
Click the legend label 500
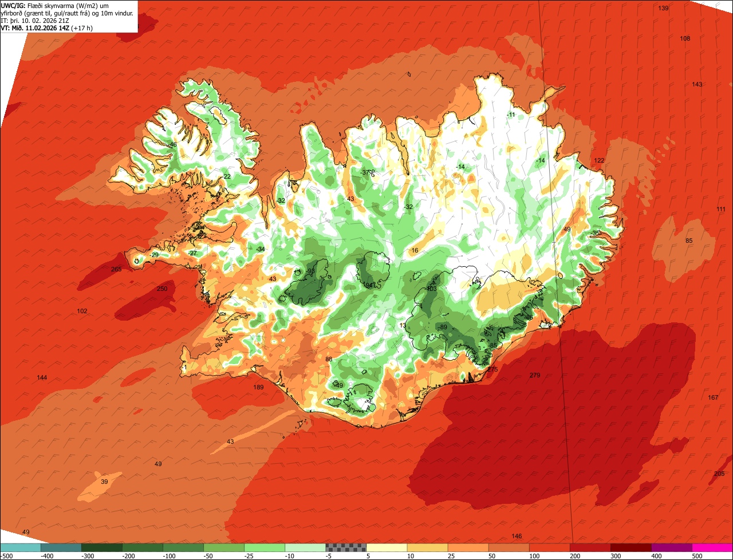coord(697,556)
